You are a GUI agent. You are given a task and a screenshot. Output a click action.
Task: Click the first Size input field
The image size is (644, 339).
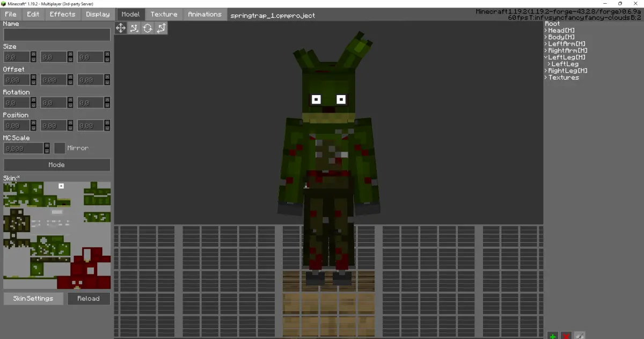[17, 57]
